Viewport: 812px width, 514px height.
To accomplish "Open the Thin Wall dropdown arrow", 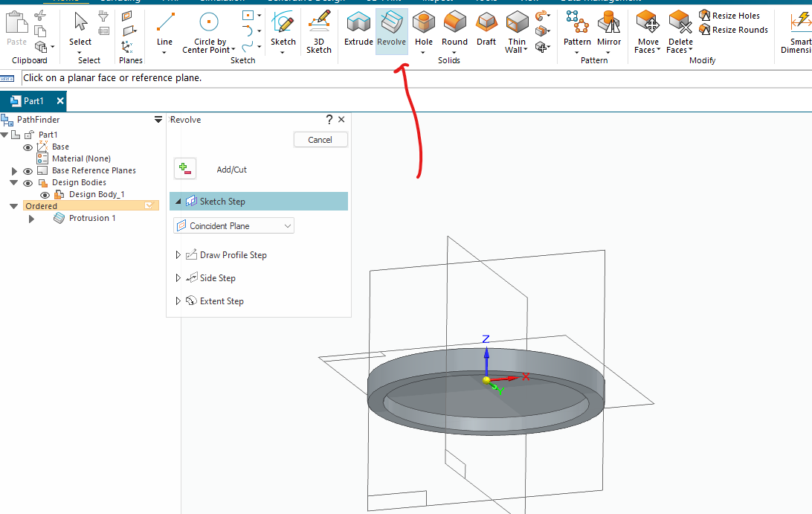I will [525, 50].
